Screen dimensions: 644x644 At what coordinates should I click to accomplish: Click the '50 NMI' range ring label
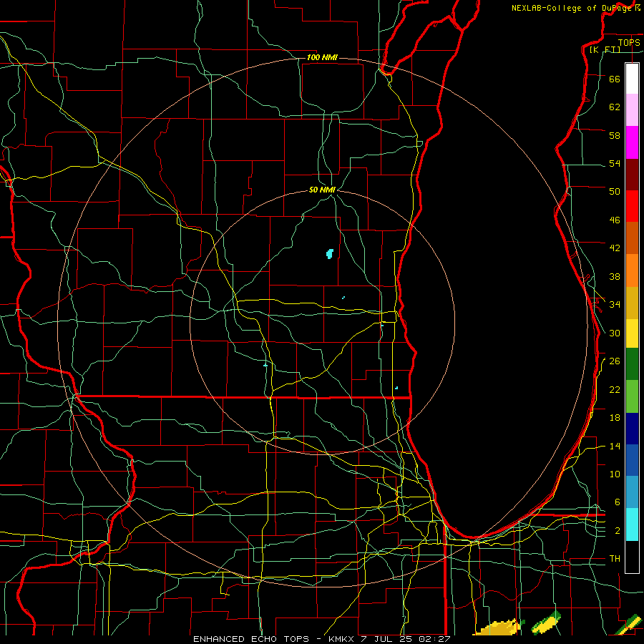(x=322, y=190)
